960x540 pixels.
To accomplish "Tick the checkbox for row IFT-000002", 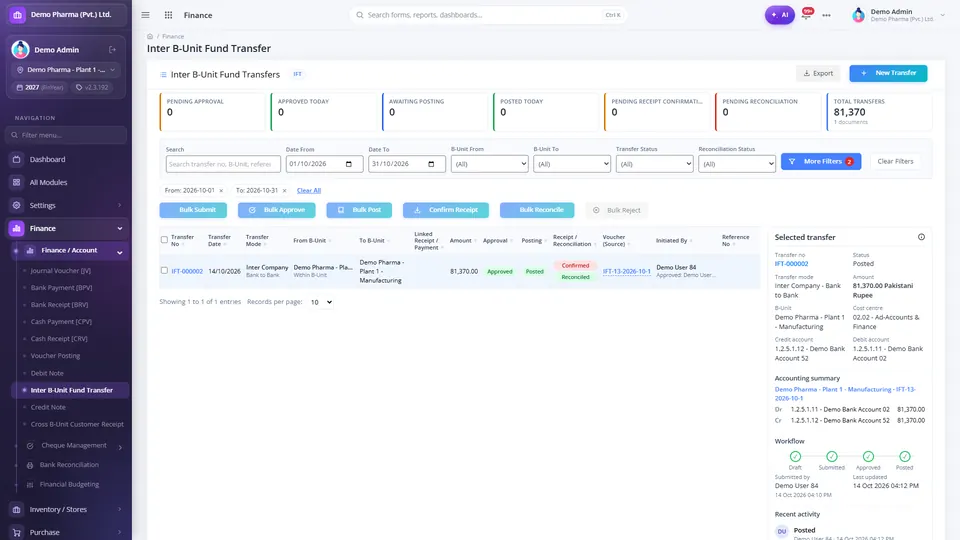I will click(164, 271).
